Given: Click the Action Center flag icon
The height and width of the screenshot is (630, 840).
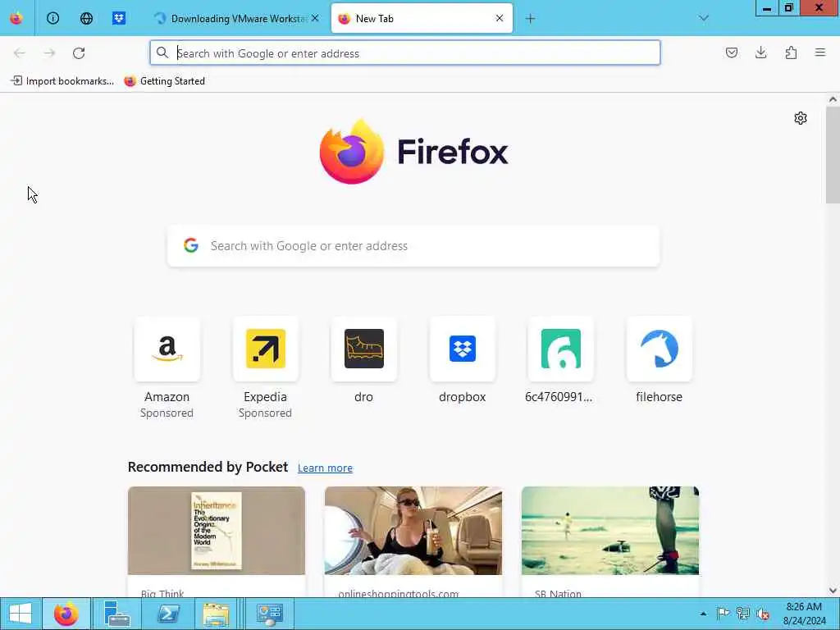Looking at the screenshot, I should click(x=723, y=614).
